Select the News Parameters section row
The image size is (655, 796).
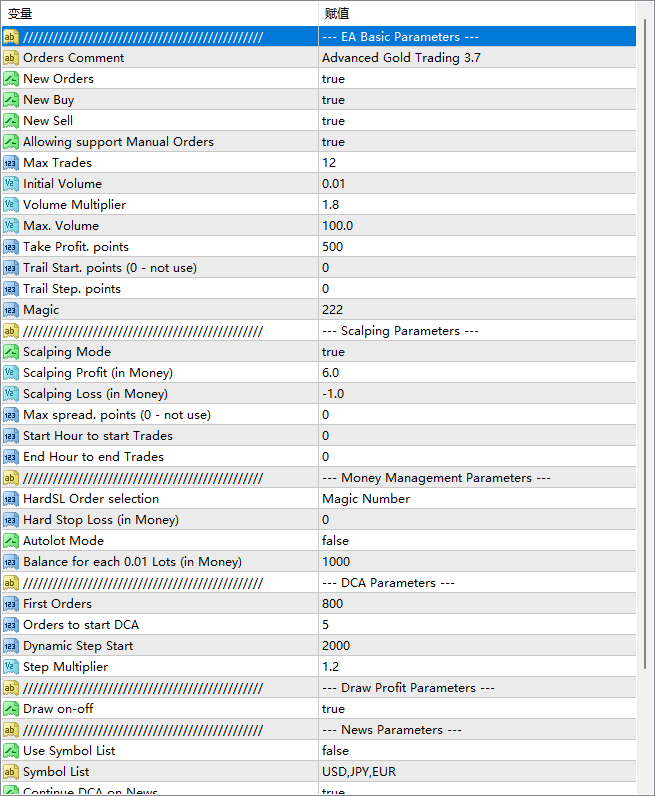click(x=319, y=729)
